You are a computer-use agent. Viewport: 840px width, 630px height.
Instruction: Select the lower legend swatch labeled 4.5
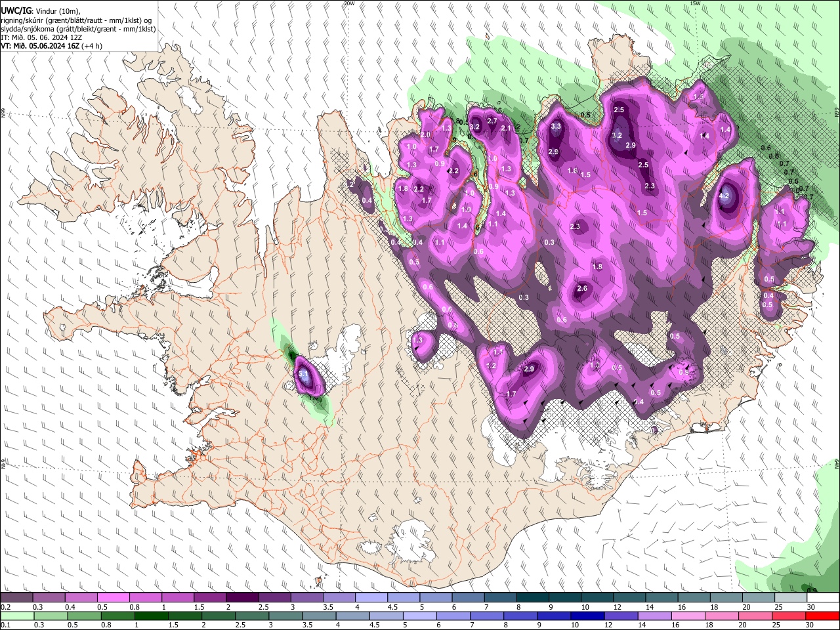387,616
